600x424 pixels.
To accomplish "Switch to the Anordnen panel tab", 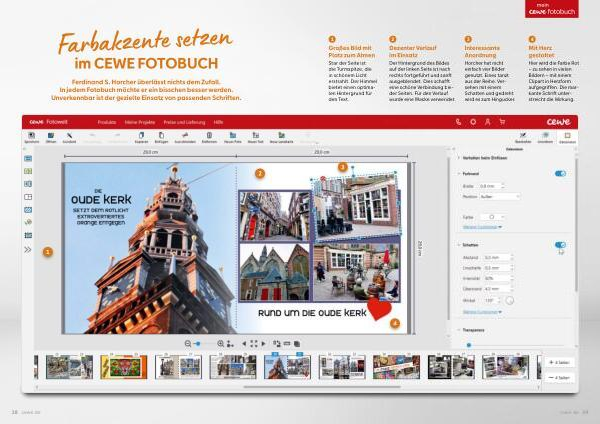I will (545, 137).
